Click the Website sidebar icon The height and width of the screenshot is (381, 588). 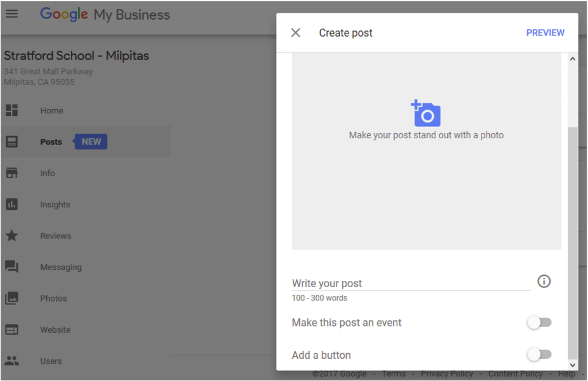click(11, 330)
